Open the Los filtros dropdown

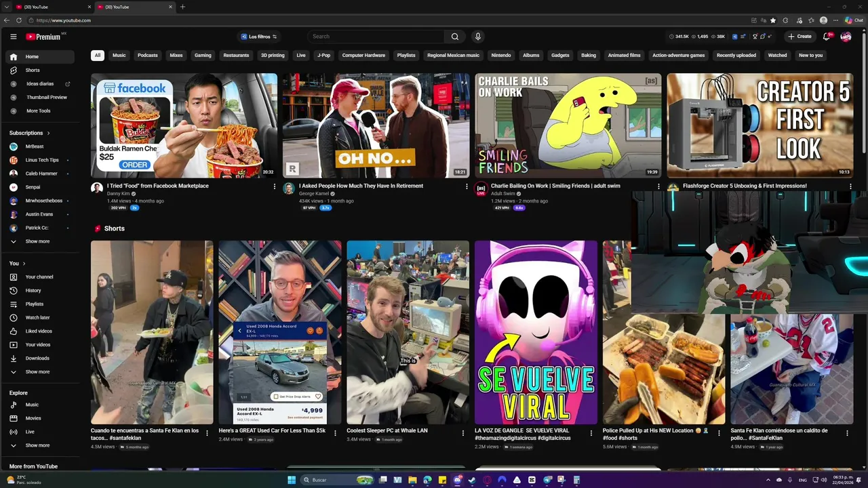click(x=258, y=37)
